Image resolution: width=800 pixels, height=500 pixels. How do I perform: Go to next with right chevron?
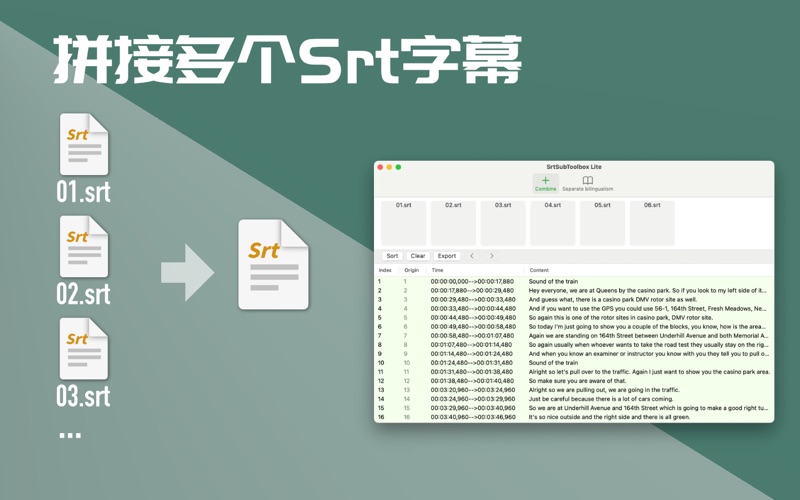coord(491,256)
